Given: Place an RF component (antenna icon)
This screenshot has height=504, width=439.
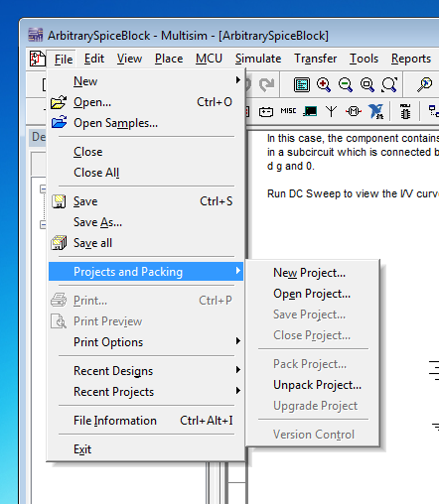Looking at the screenshot, I should [x=331, y=111].
